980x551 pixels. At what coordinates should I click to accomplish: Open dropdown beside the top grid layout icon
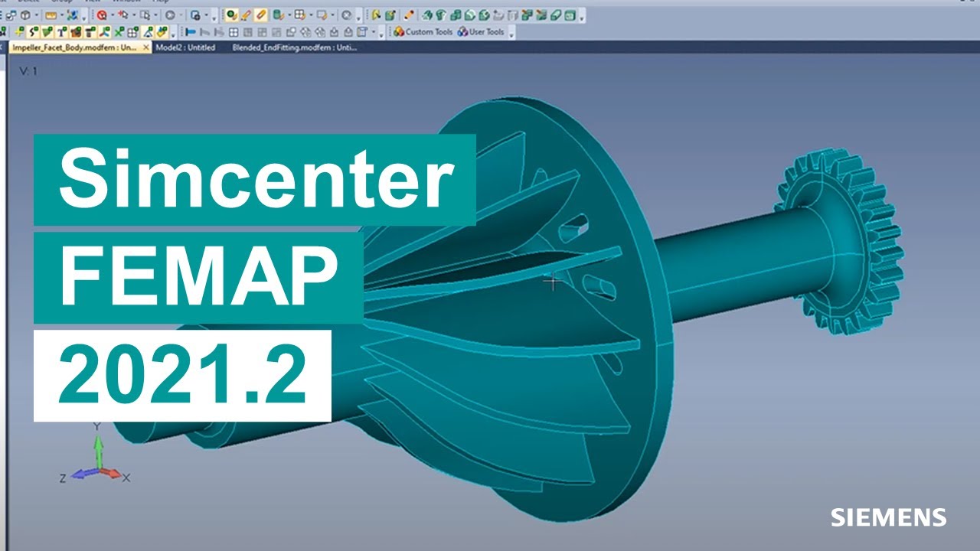click(311, 15)
